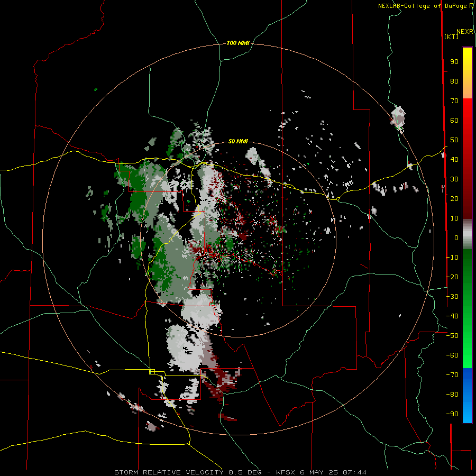Click the light blue bottom segment of scale
The height and width of the screenshot is (476, 476).
click(467, 411)
